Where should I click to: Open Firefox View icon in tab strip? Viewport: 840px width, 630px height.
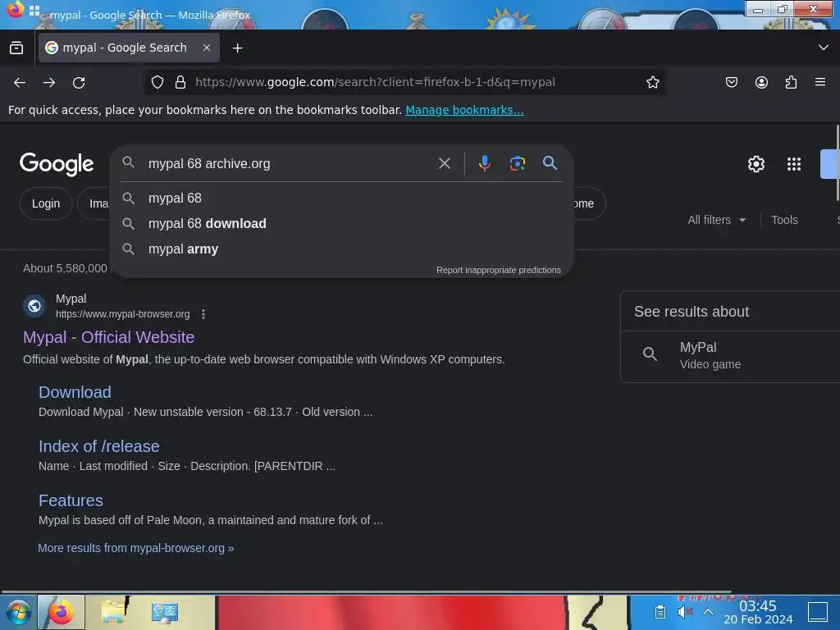pyautogui.click(x=16, y=48)
